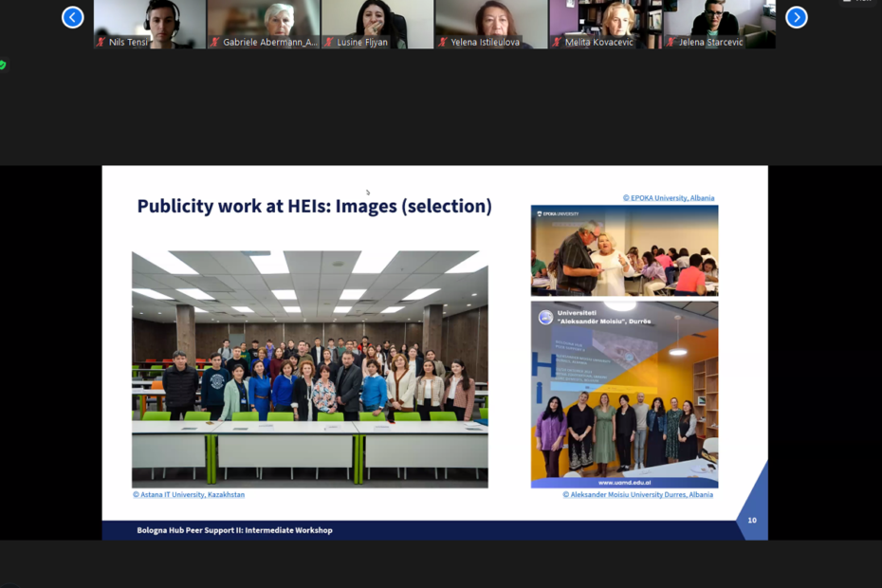
Task: Click muted mic icon beside Melita Kovacevic
Action: click(558, 42)
